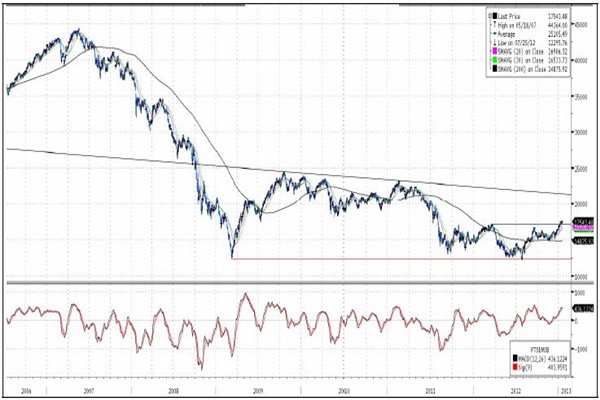Click the red Sig(9) legend swatch
600x400 pixels.
tap(514, 367)
